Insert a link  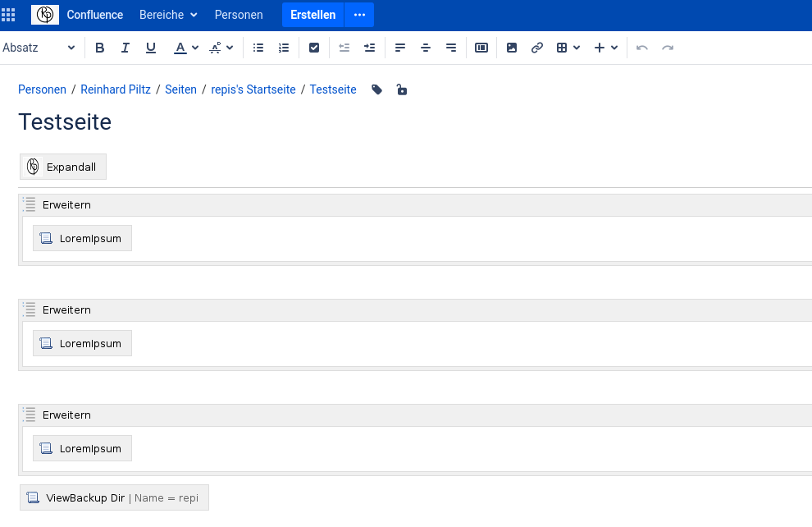click(x=537, y=48)
